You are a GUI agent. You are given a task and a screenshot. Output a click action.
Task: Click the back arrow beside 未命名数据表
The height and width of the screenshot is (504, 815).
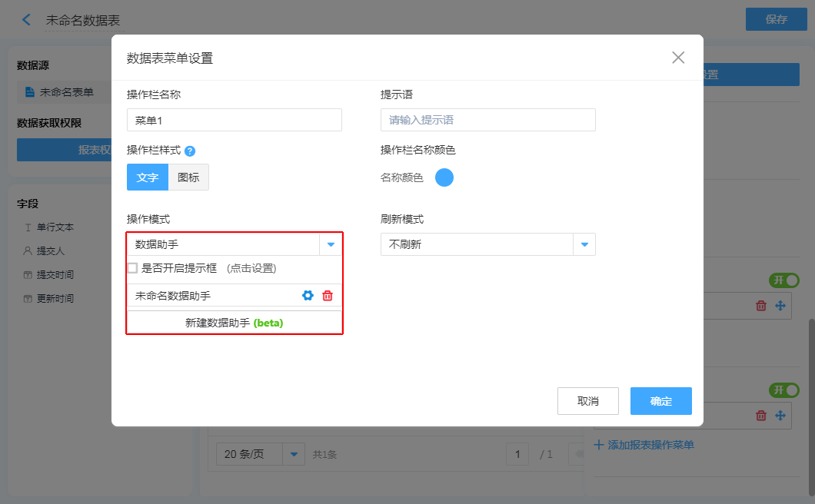[x=27, y=20]
